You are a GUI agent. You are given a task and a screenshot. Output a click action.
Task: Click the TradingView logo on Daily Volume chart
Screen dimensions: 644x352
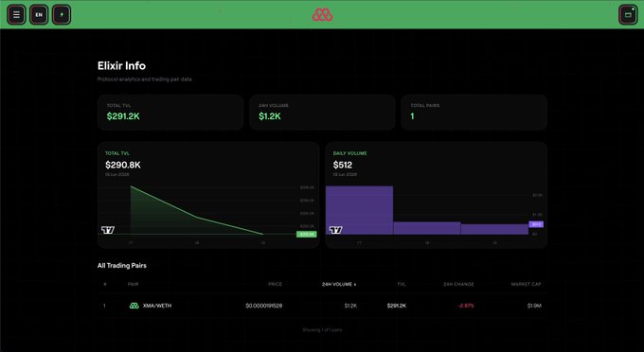(x=336, y=230)
